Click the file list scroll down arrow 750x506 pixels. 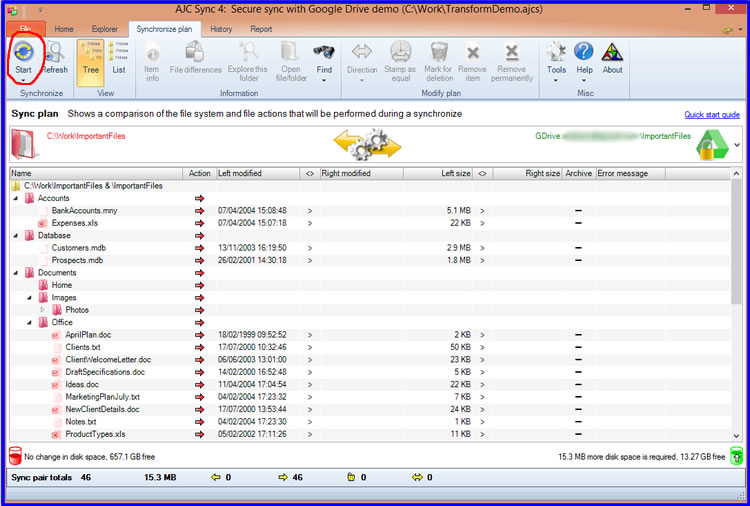(x=736, y=436)
